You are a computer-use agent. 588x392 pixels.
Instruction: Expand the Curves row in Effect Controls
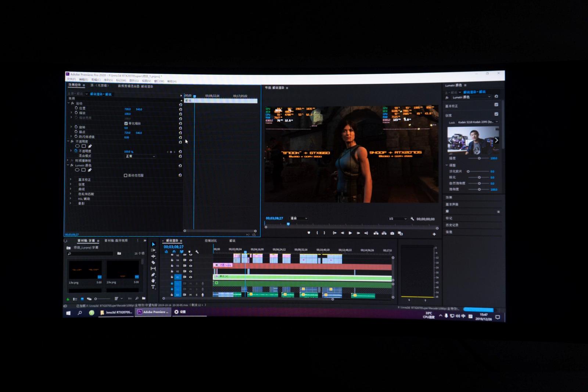tap(71, 189)
